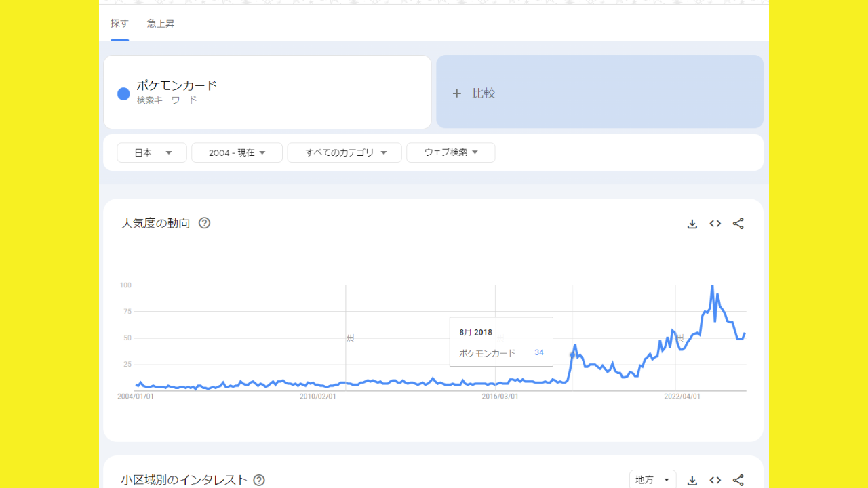
Task: Click the value 34 in the tooltip
Action: tap(539, 352)
